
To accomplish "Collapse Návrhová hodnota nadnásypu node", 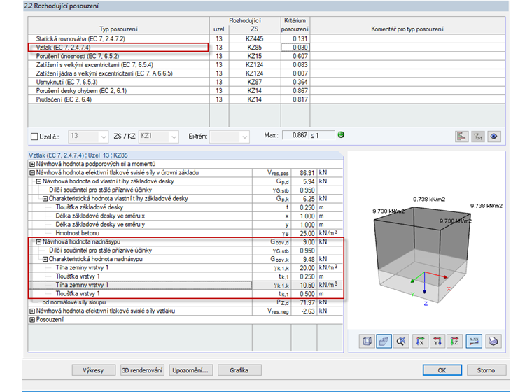I will click(x=38, y=242).
